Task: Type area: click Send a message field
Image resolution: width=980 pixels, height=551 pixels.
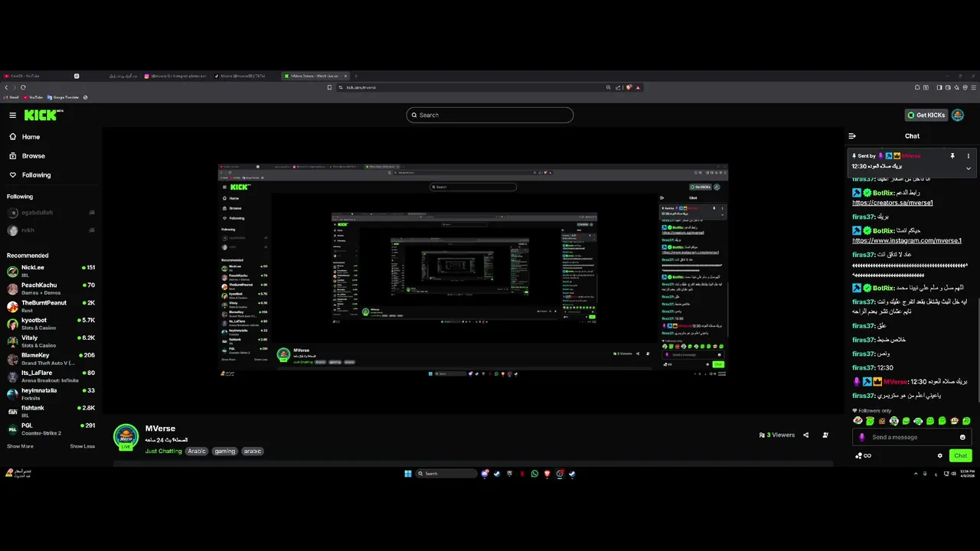Action: coord(911,437)
